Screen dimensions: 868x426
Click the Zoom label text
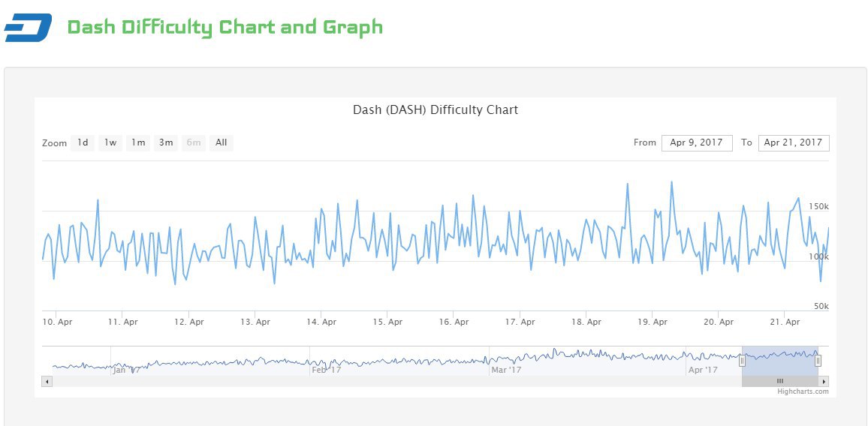tap(54, 143)
